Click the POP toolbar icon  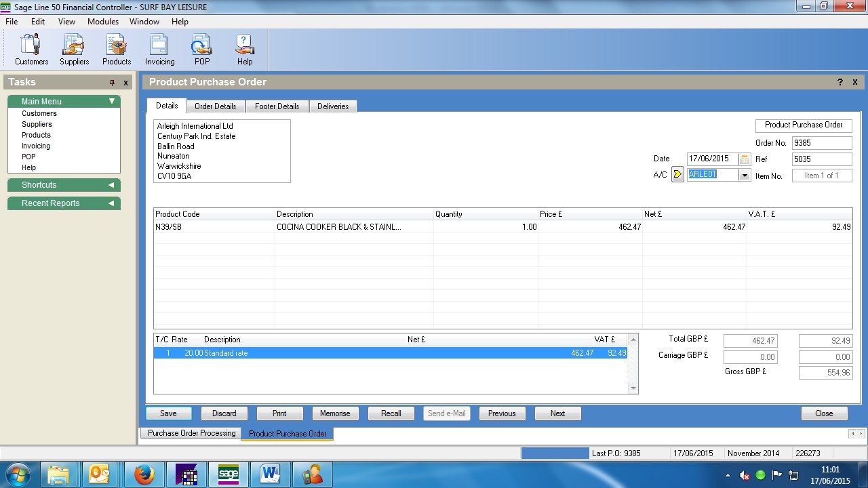[202, 49]
